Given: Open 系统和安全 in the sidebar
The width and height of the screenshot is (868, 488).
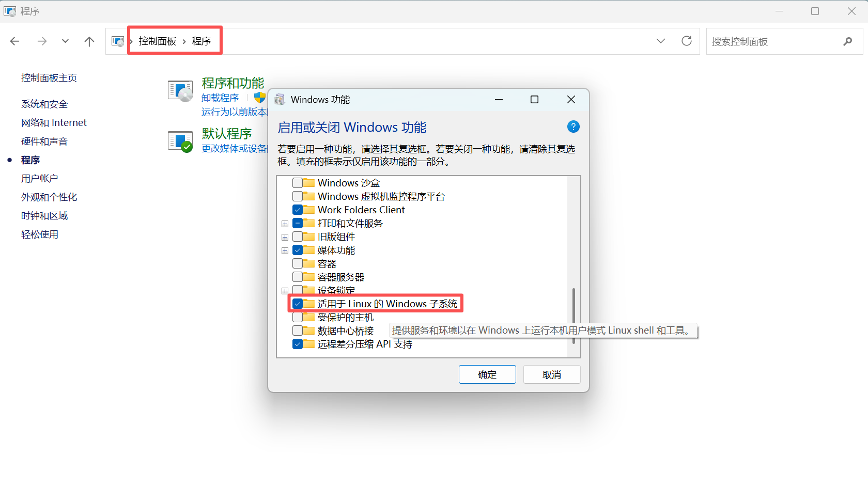Looking at the screenshot, I should coord(44,104).
